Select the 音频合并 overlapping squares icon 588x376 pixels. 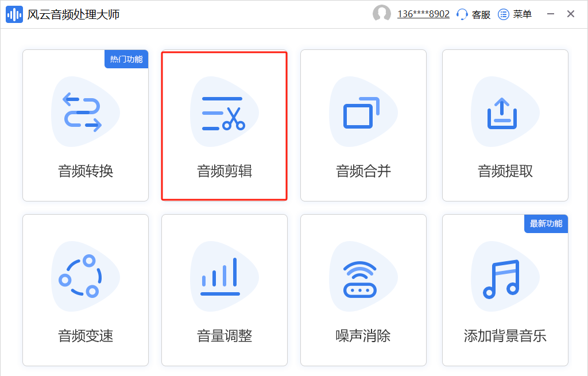(362, 113)
